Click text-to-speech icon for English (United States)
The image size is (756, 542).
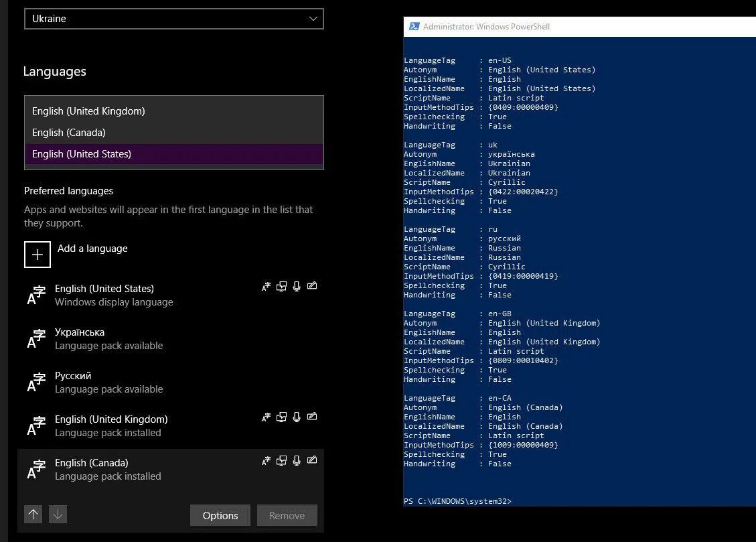[x=281, y=287]
